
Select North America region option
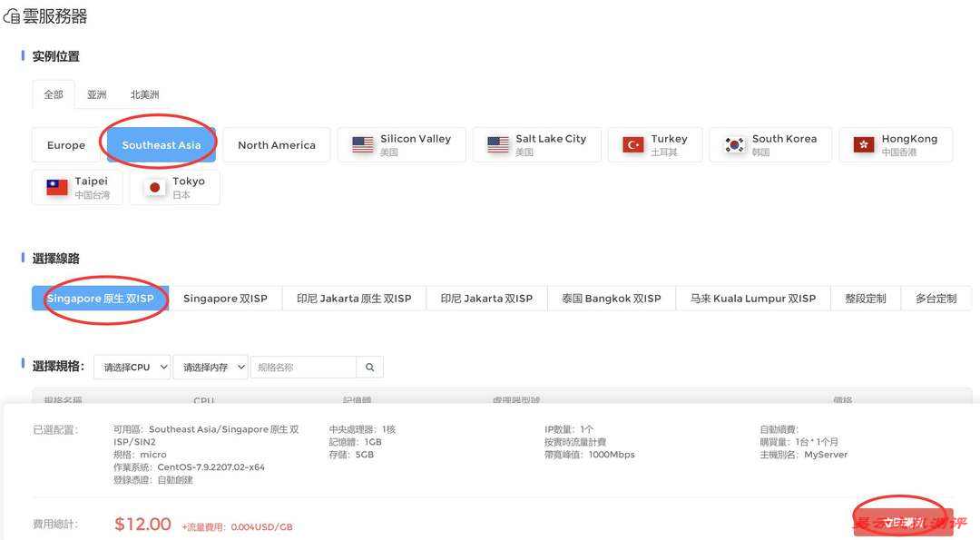pyautogui.click(x=277, y=145)
